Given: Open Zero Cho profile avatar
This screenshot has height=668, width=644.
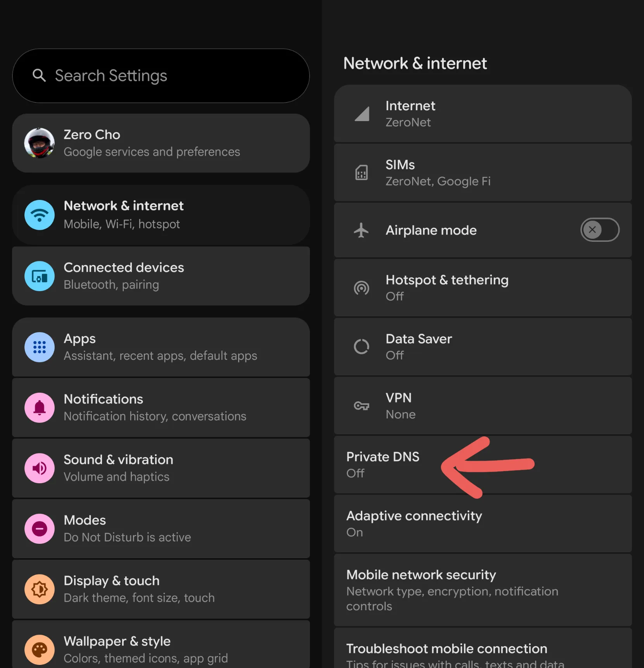Looking at the screenshot, I should [40, 143].
